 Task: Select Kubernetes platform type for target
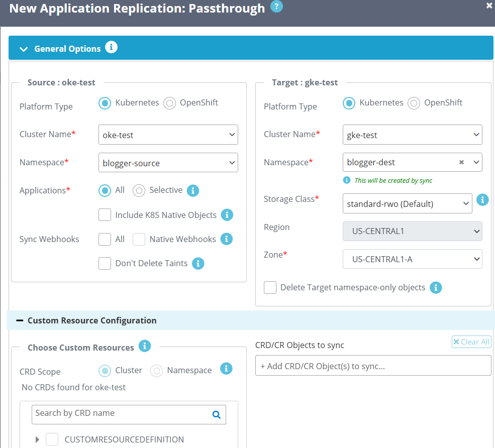point(349,103)
